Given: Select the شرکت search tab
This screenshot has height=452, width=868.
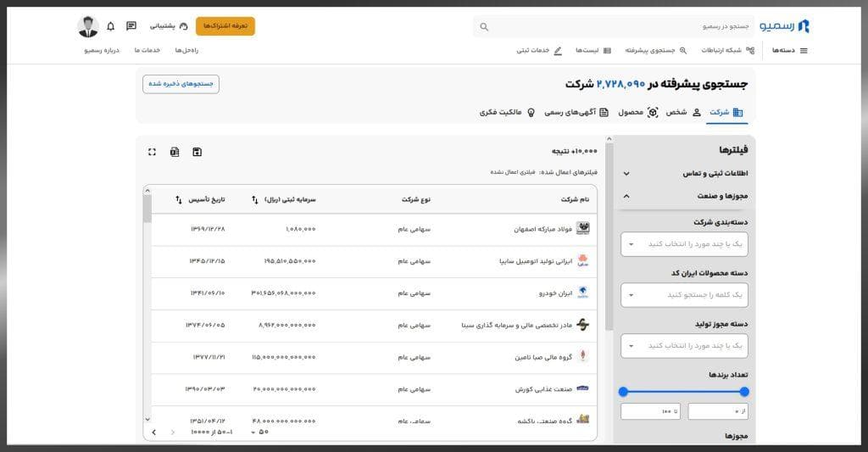Looking at the screenshot, I should pyautogui.click(x=726, y=113).
